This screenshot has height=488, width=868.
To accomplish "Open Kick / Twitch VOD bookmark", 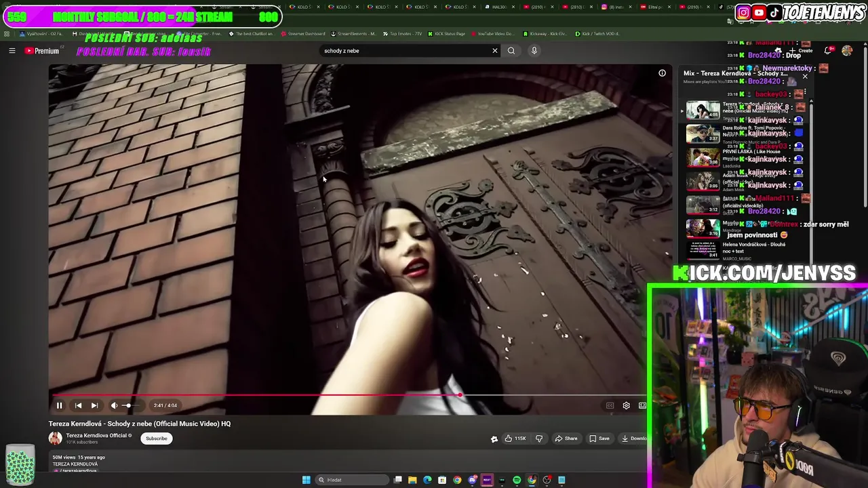I will click(x=597, y=33).
